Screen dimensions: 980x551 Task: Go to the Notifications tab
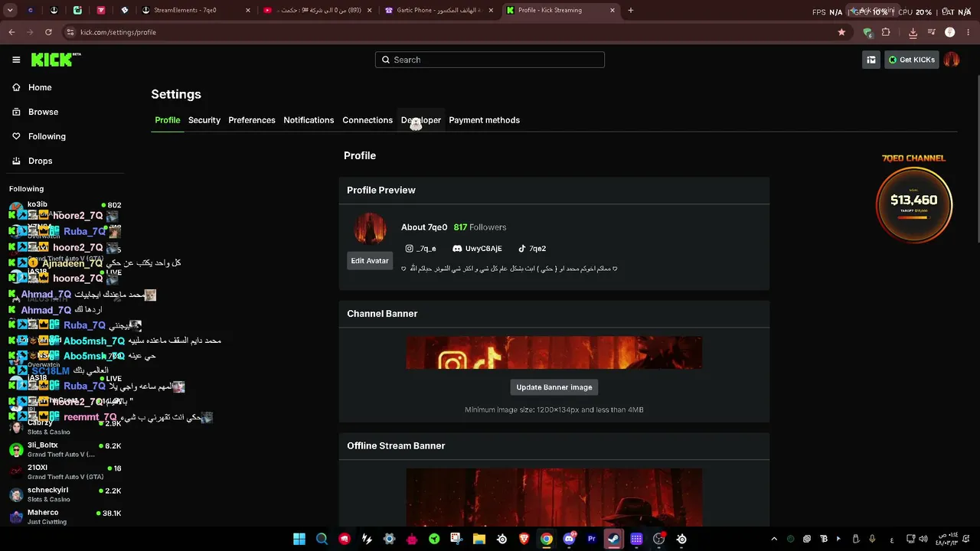point(309,120)
